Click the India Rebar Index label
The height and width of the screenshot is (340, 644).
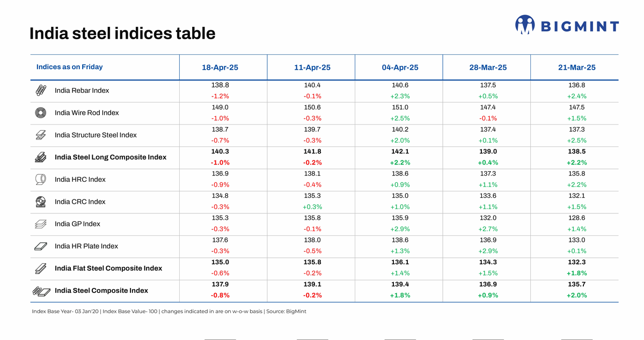pos(82,91)
